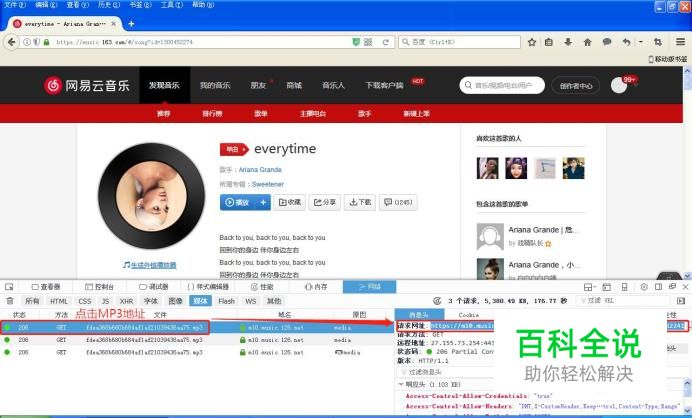Toggle responsive design mode icon in devtools
This screenshot has width=692, height=418.
click(x=624, y=287)
